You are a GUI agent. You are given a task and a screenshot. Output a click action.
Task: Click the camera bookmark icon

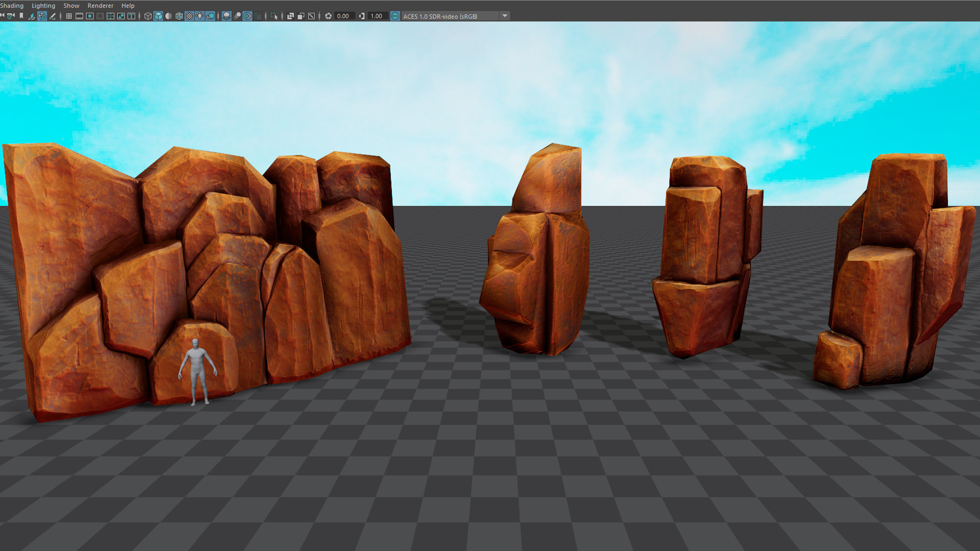click(x=21, y=16)
